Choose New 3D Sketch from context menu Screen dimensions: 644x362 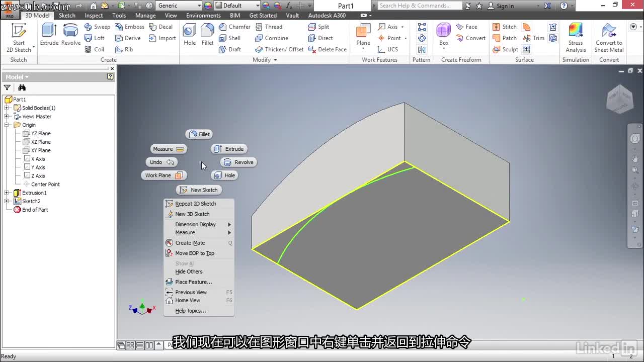pos(199,214)
